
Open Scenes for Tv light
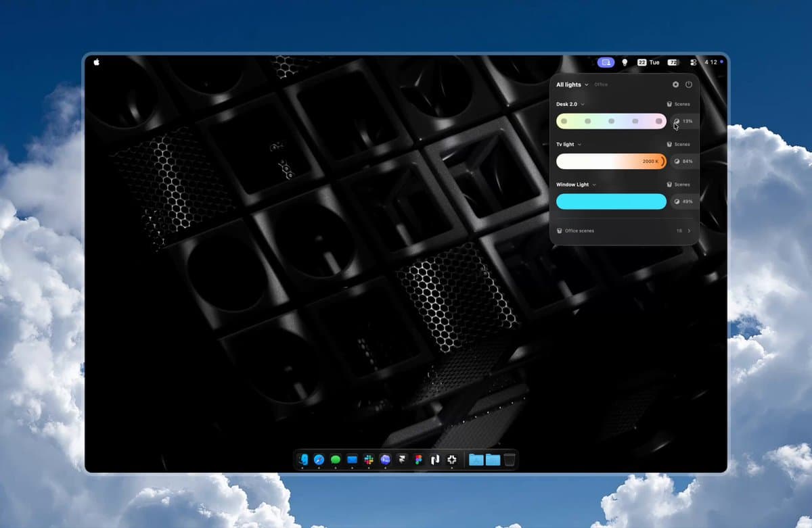click(x=678, y=144)
